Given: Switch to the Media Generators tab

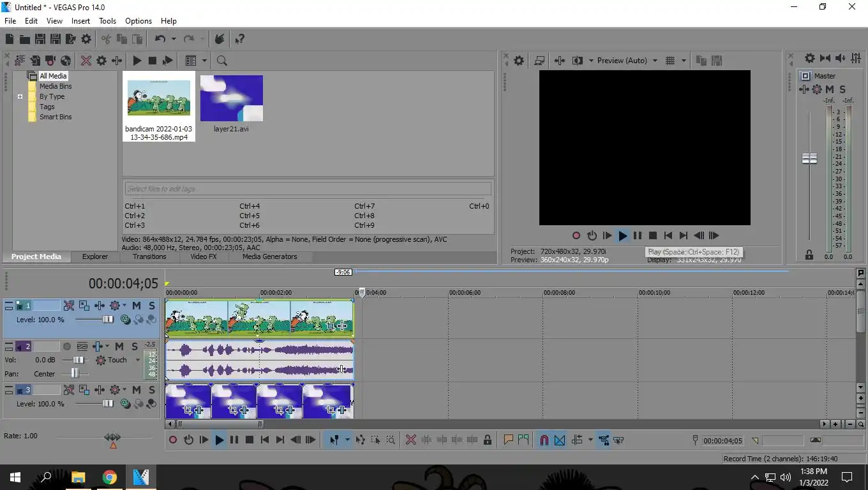Looking at the screenshot, I should [269, 256].
